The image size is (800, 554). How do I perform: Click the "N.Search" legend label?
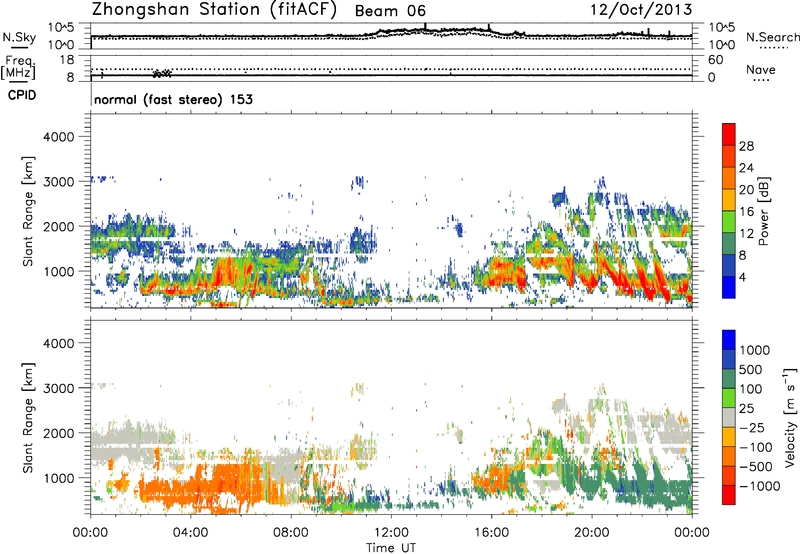772,37
